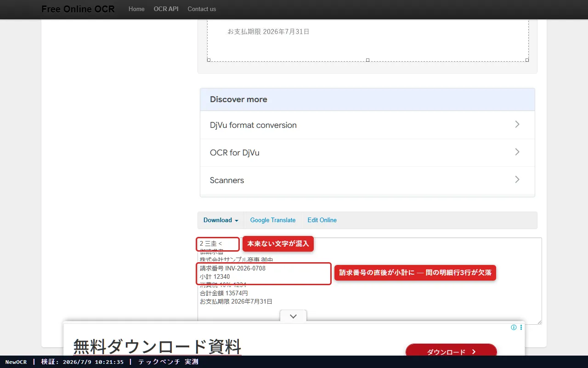This screenshot has width=588, height=368.
Task: Click the 小計 12340 line in results
Action: (x=215, y=276)
